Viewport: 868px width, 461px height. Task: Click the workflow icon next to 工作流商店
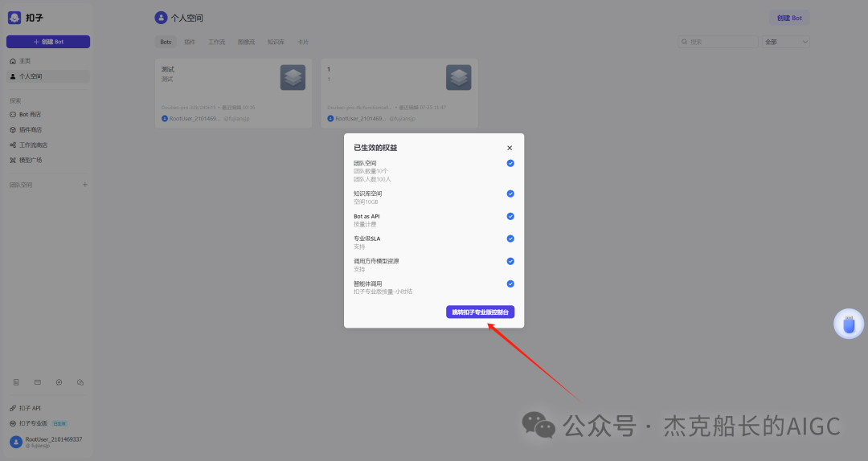pyautogui.click(x=13, y=145)
